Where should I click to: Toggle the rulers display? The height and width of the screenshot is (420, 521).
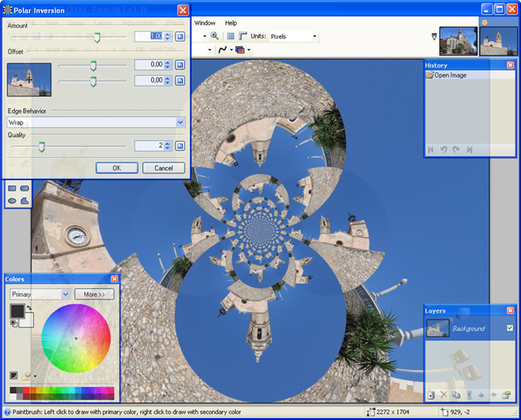click(x=243, y=36)
